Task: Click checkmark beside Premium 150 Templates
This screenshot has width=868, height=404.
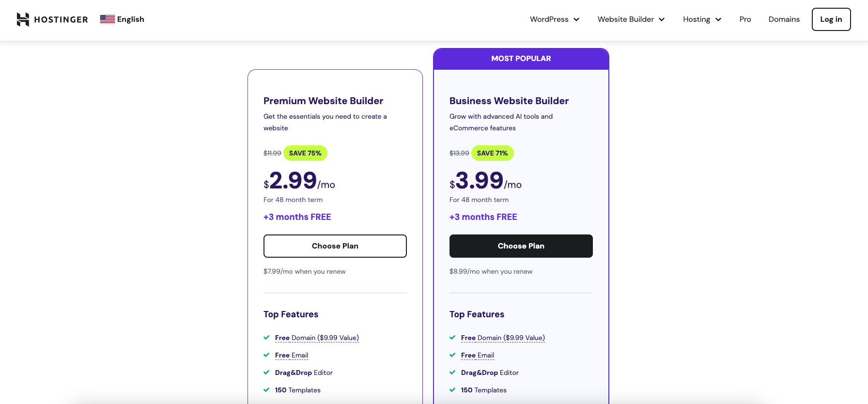Action: 266,390
